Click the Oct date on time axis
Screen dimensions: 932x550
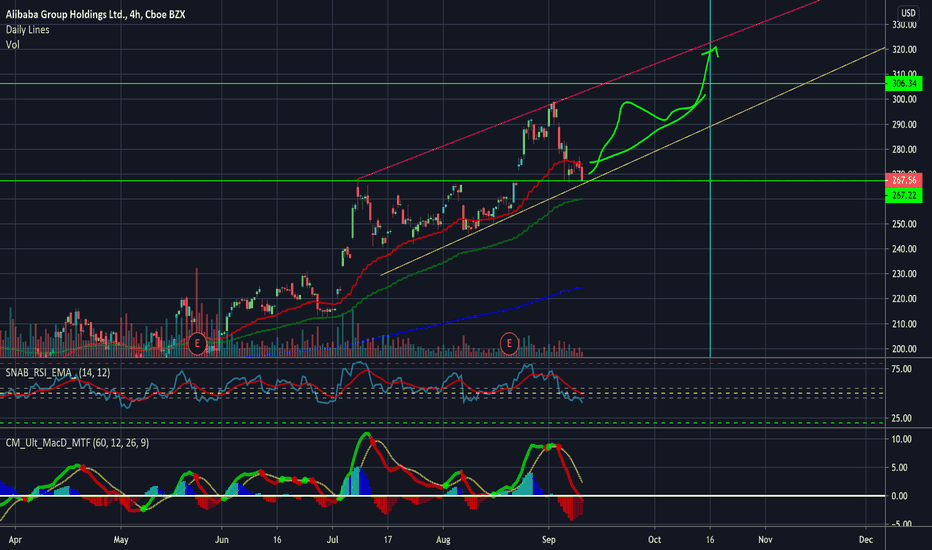654,540
